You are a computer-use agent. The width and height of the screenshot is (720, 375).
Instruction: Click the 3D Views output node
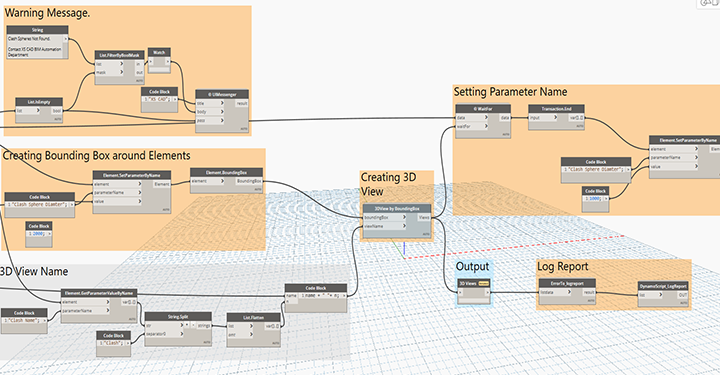coord(474,291)
